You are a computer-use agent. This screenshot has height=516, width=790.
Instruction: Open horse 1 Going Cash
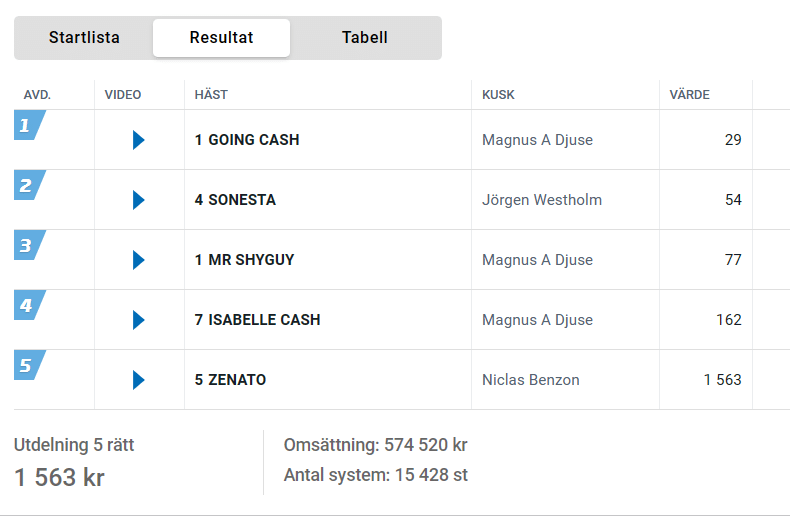click(x=247, y=140)
